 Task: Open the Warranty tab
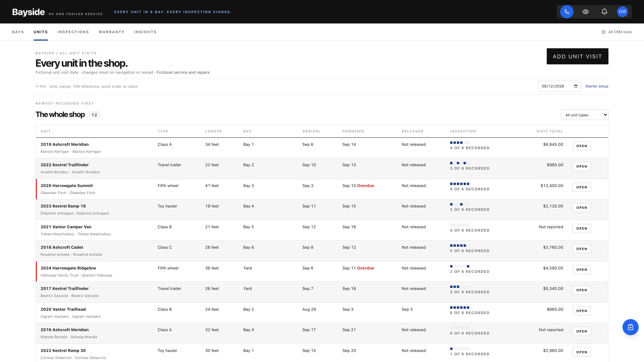click(112, 32)
